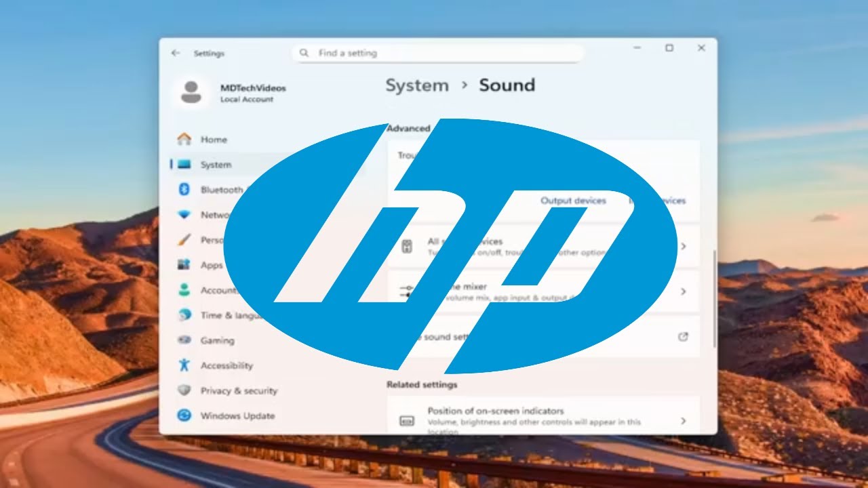Open Windows Update page

pos(237,415)
